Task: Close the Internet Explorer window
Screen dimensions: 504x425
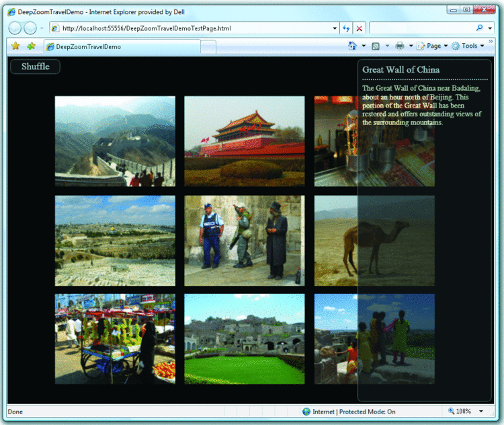Action: [x=484, y=10]
